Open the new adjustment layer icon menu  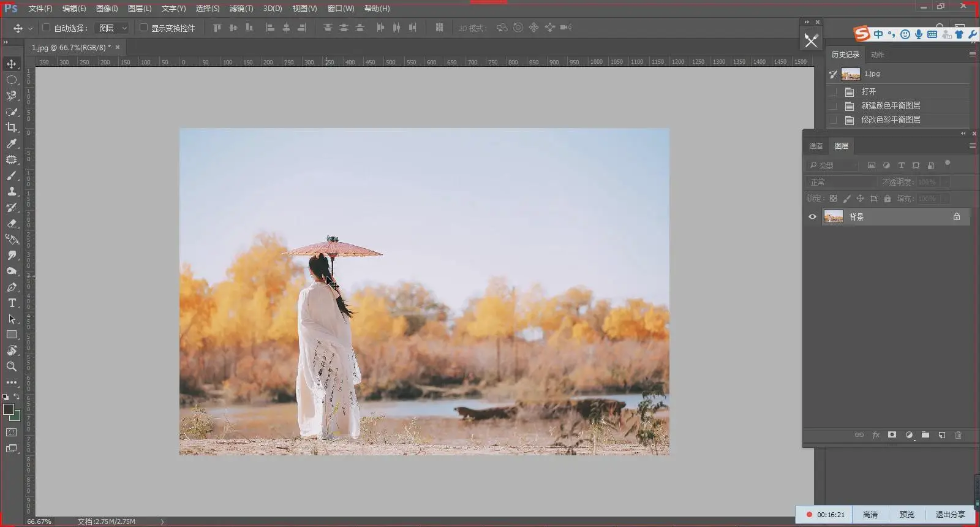coord(909,435)
